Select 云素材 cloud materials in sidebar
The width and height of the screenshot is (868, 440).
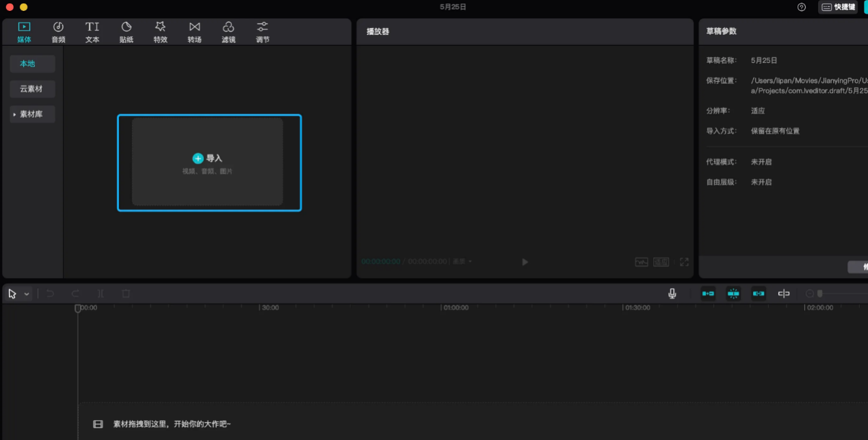point(32,89)
